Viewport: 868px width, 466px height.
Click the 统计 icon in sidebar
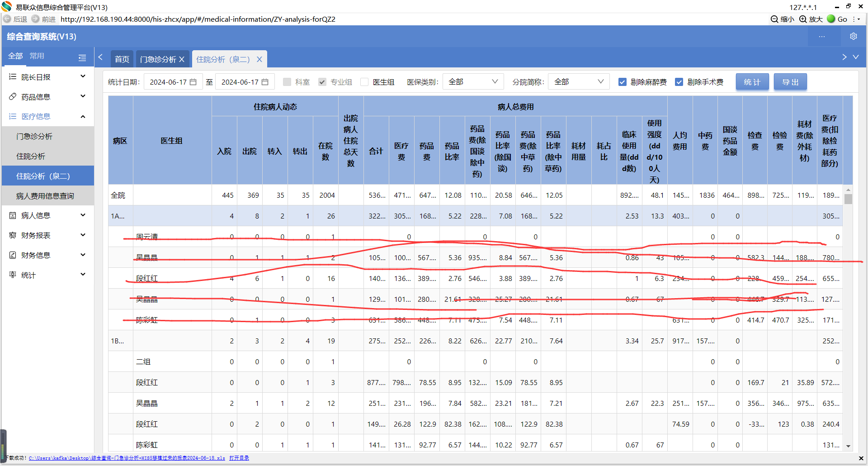point(13,275)
